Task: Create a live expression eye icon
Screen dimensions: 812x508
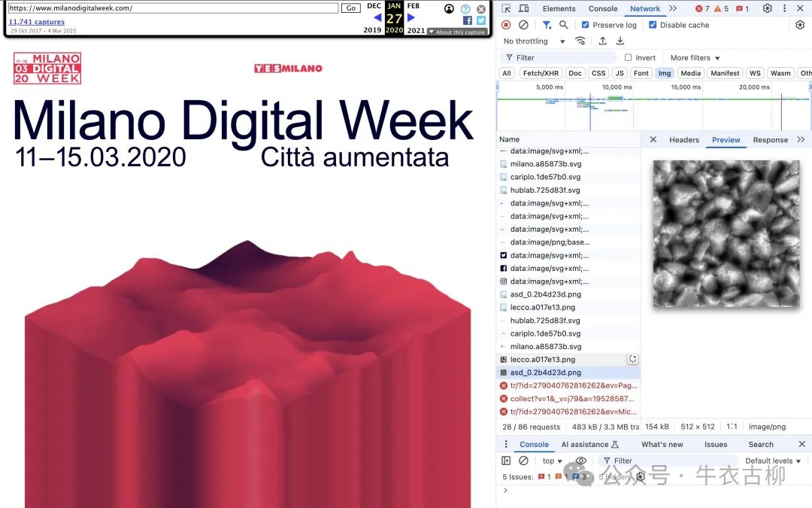Action: [x=581, y=461]
